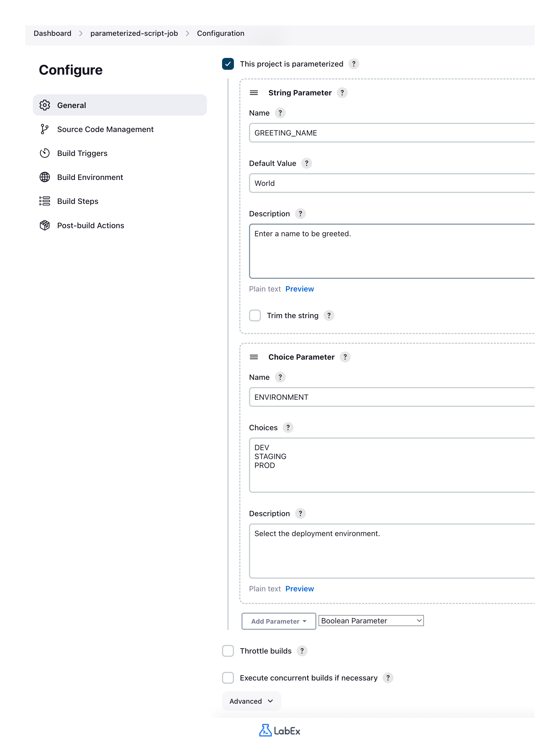Viewport: 560px width, 743px height.
Task: Click Preview under the greeting description
Action: [x=300, y=289]
